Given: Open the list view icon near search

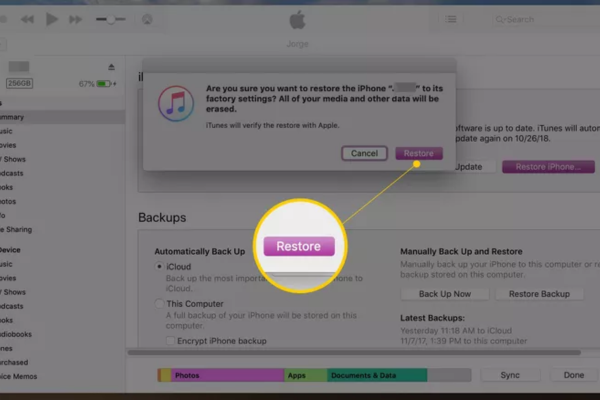Looking at the screenshot, I should 451,19.
